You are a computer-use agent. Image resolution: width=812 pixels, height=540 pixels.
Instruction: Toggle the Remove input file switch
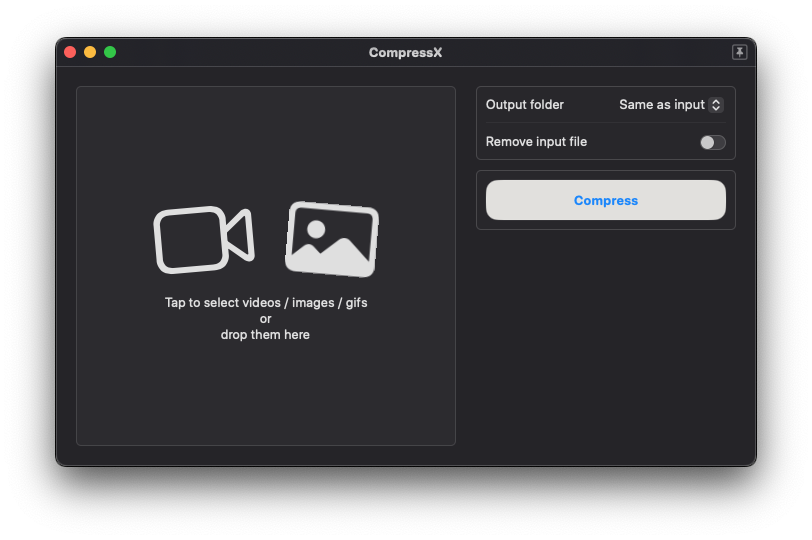pos(713,142)
